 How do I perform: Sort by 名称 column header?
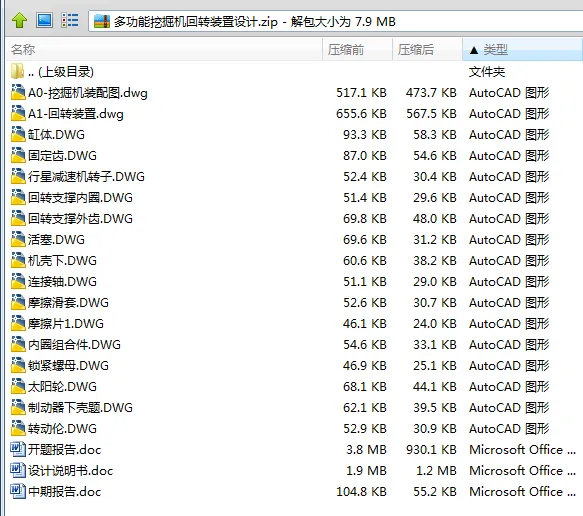165,49
